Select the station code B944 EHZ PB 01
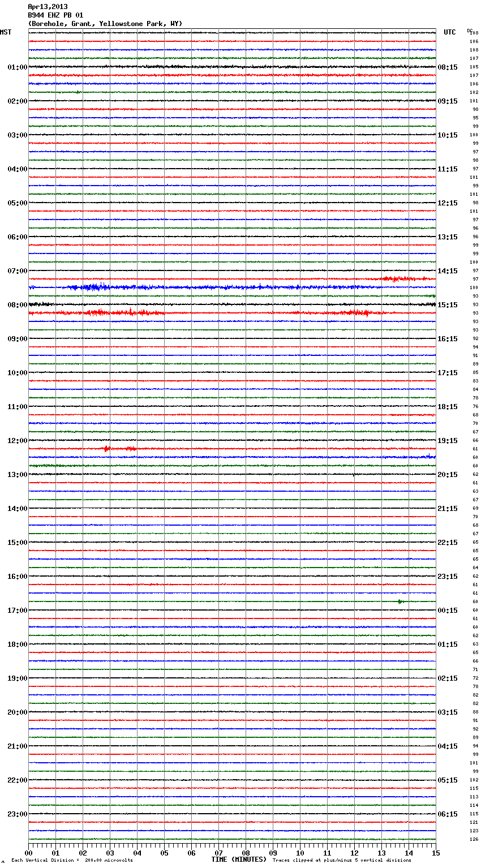 pyautogui.click(x=55, y=15)
